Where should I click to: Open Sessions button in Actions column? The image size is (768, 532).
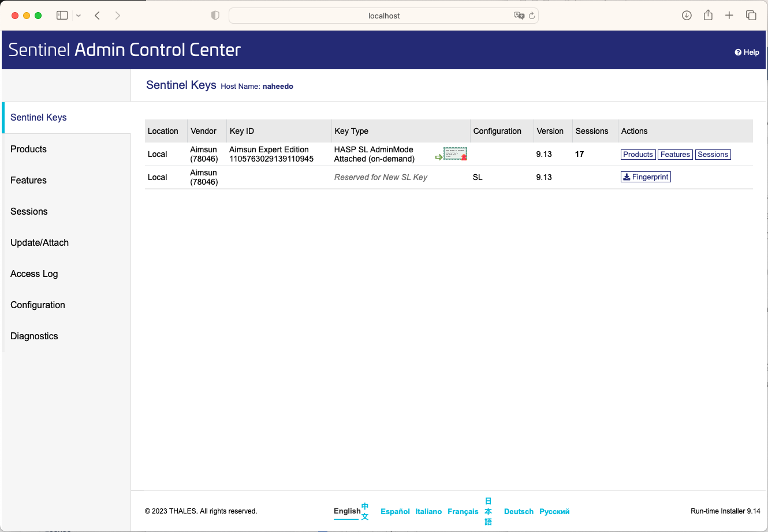point(713,155)
